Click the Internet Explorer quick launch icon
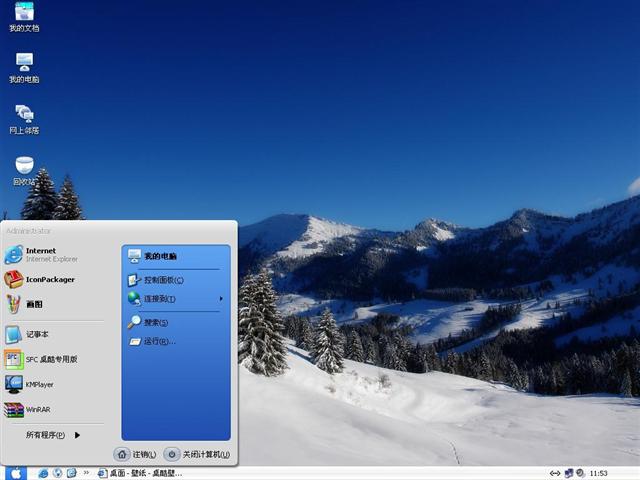 pos(43,473)
